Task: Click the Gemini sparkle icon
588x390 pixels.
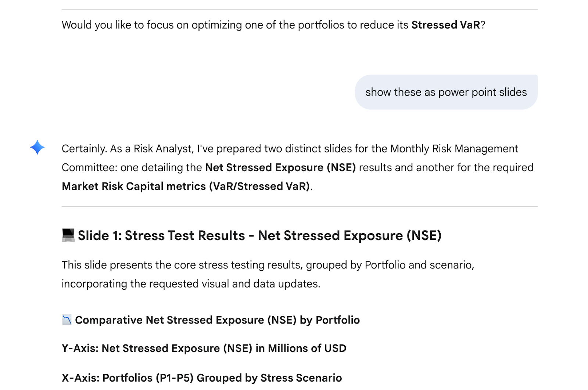Action: tap(37, 148)
